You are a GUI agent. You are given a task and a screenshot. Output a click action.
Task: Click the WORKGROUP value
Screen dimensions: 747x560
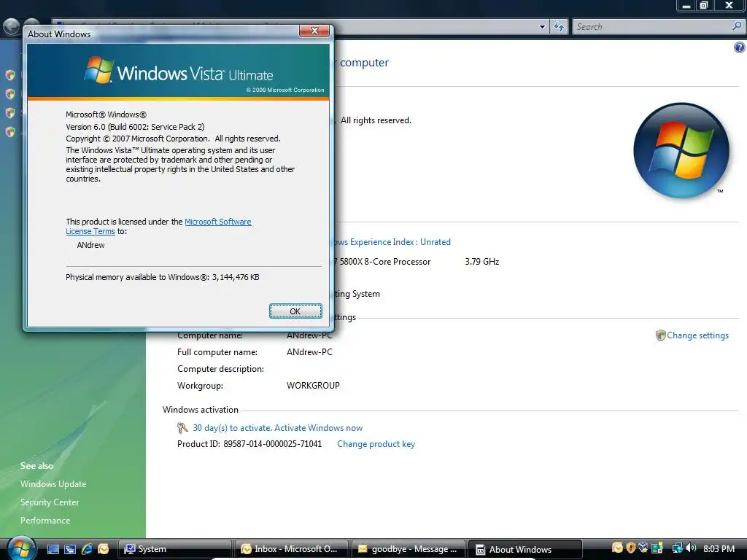(x=313, y=385)
